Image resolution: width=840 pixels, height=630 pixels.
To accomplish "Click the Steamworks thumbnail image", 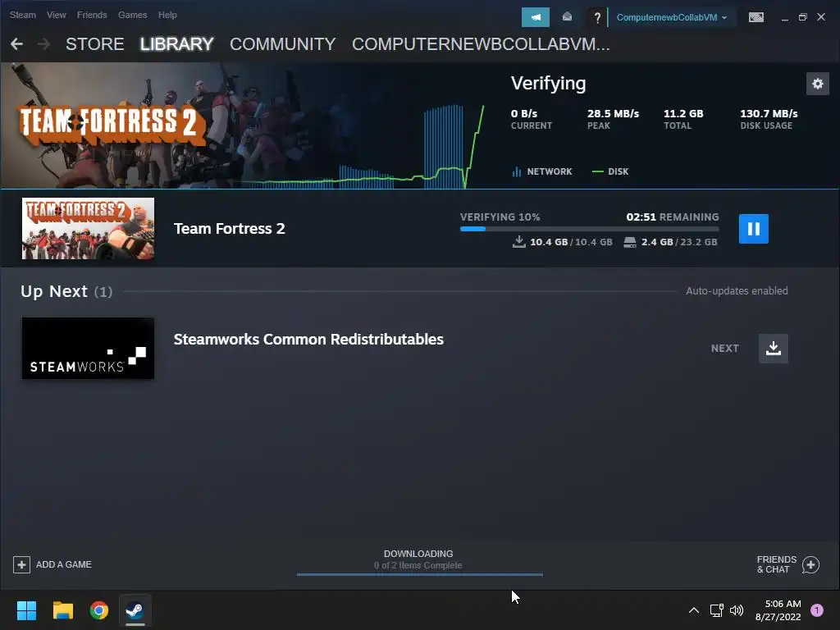I will pos(88,348).
